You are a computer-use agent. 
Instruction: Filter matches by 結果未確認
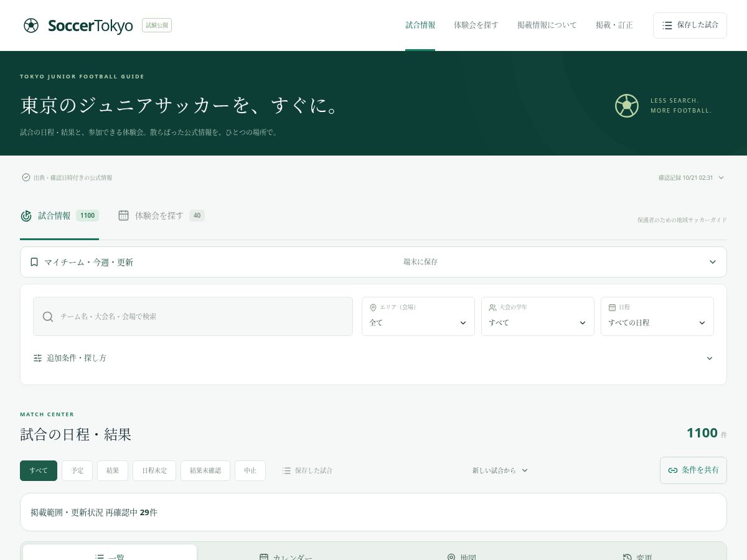205,470
